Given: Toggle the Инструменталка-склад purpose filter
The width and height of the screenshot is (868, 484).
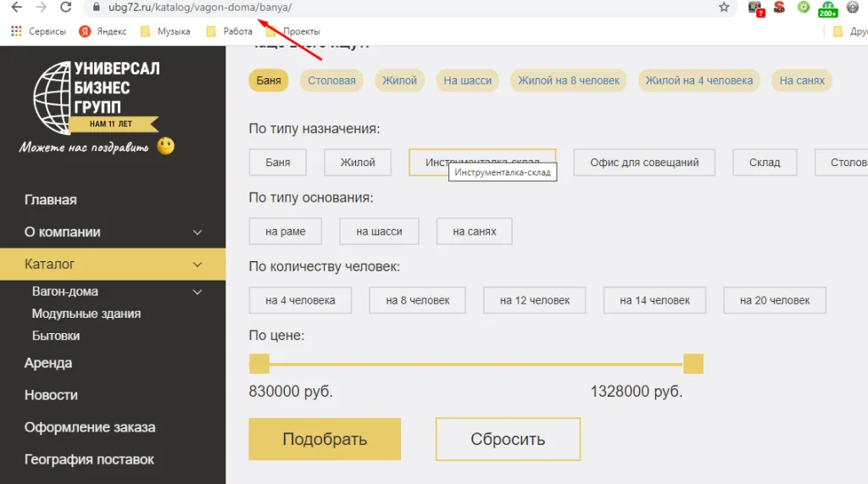Looking at the screenshot, I should pyautogui.click(x=482, y=162).
